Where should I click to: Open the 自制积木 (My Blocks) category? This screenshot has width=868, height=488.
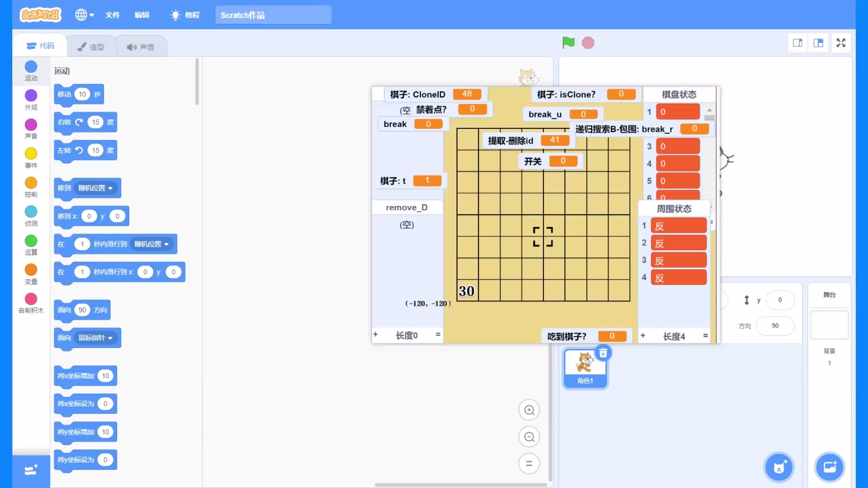30,303
